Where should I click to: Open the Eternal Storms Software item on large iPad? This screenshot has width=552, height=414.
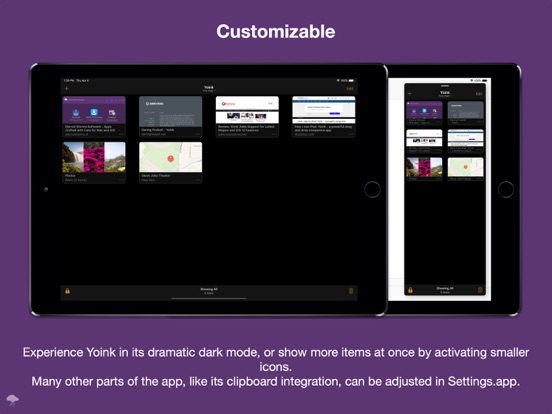(x=94, y=117)
